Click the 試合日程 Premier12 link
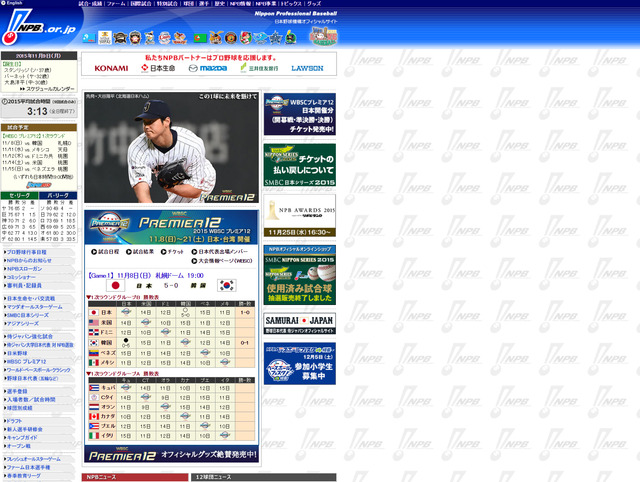640x482 pixels. click(x=105, y=252)
